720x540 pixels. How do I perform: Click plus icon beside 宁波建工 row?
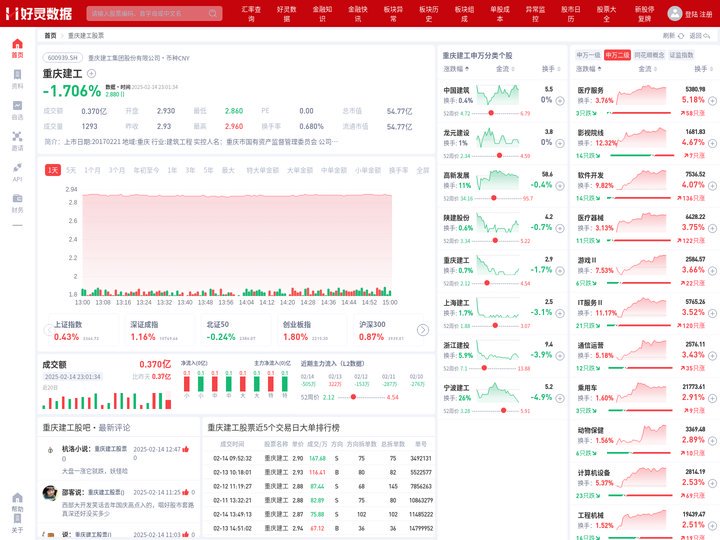click(x=560, y=398)
